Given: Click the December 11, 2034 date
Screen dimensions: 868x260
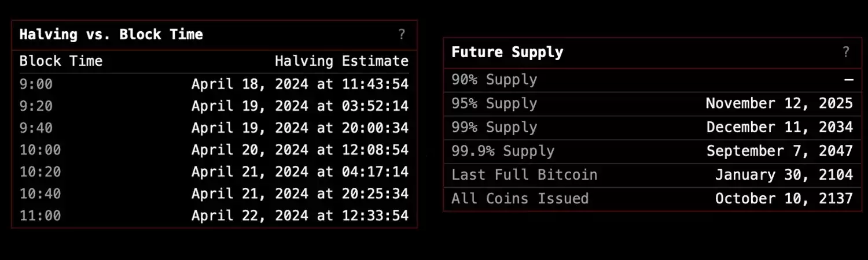Looking at the screenshot, I should click(x=779, y=128).
